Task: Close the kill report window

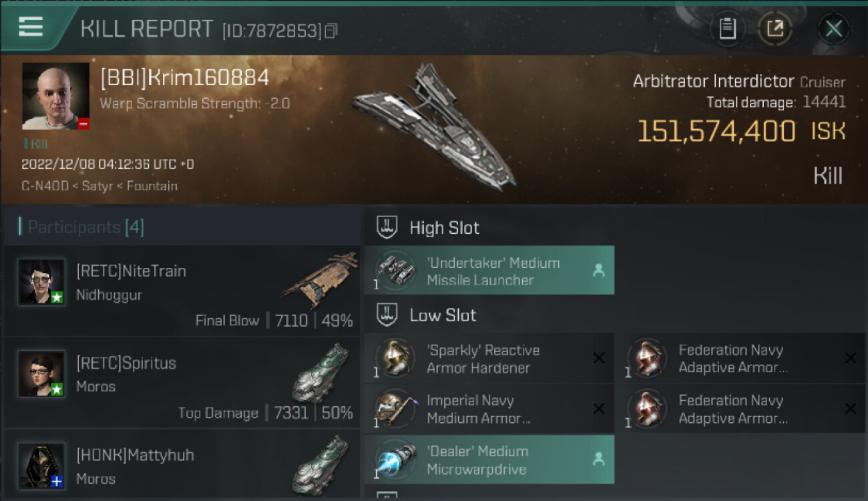Action: pos(833,29)
